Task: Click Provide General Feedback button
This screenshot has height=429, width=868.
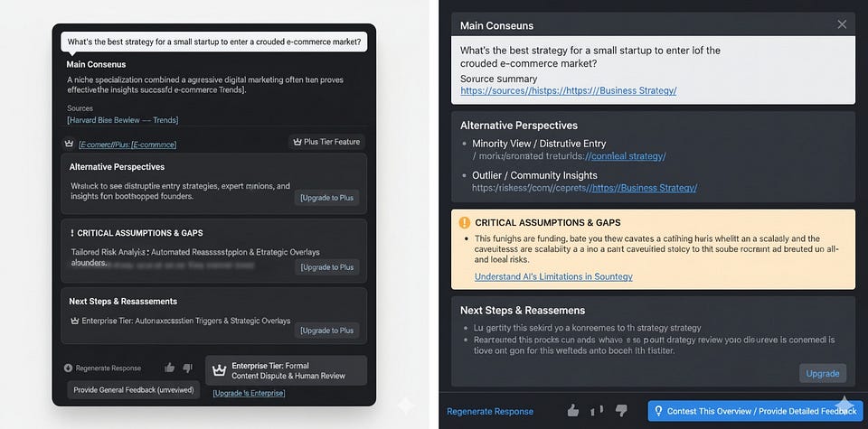Action: [134, 390]
